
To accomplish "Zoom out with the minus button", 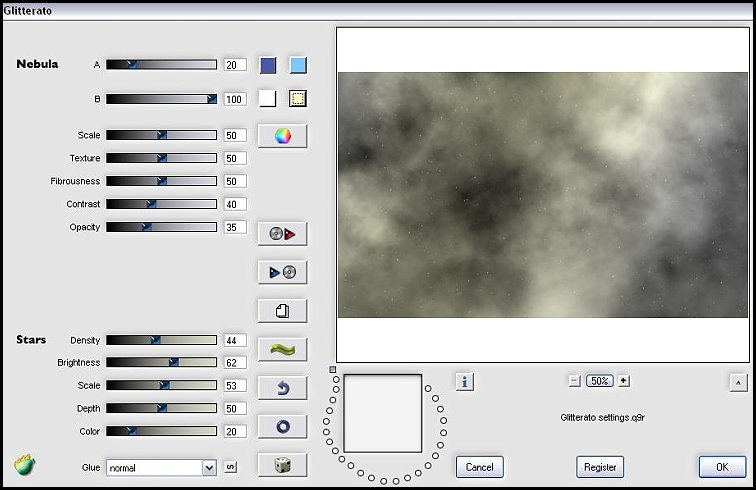I will [x=575, y=380].
